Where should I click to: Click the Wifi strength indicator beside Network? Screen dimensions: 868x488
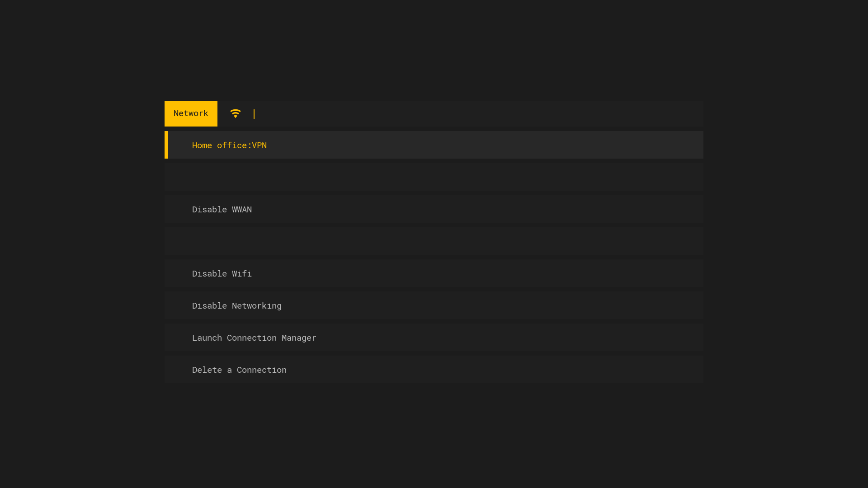pos(236,113)
